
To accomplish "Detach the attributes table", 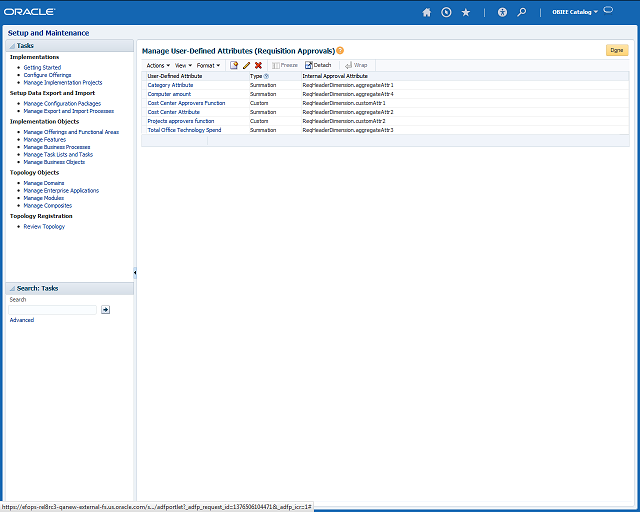I will [318, 65].
